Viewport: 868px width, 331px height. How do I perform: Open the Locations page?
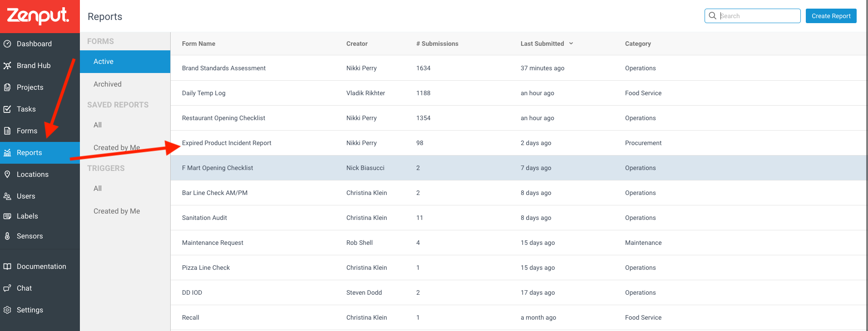[40, 175]
